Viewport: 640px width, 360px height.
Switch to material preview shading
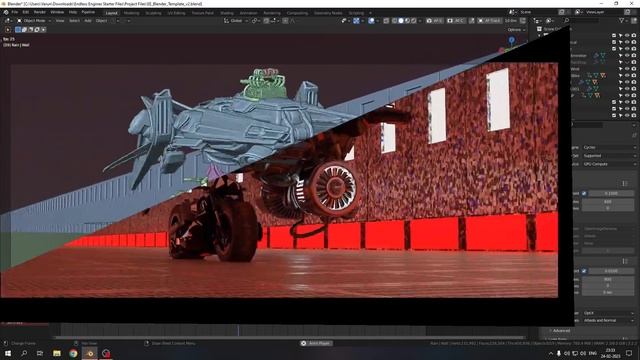click(x=407, y=20)
